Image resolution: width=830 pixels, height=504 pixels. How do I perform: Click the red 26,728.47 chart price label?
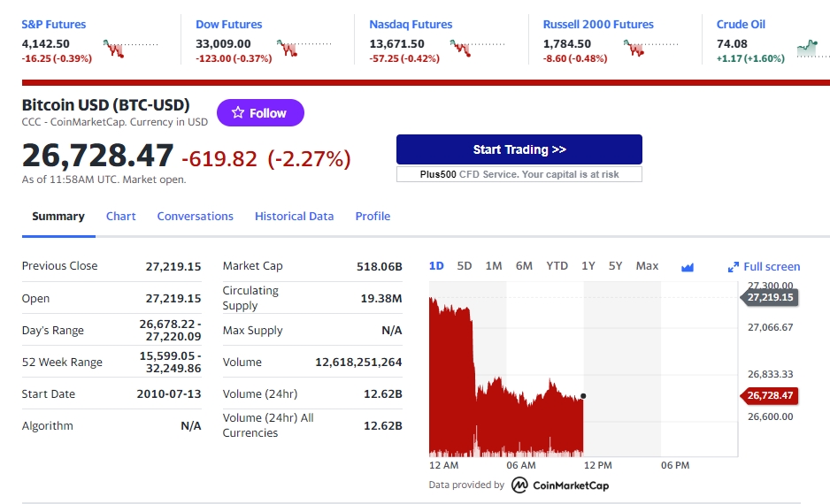click(x=769, y=395)
